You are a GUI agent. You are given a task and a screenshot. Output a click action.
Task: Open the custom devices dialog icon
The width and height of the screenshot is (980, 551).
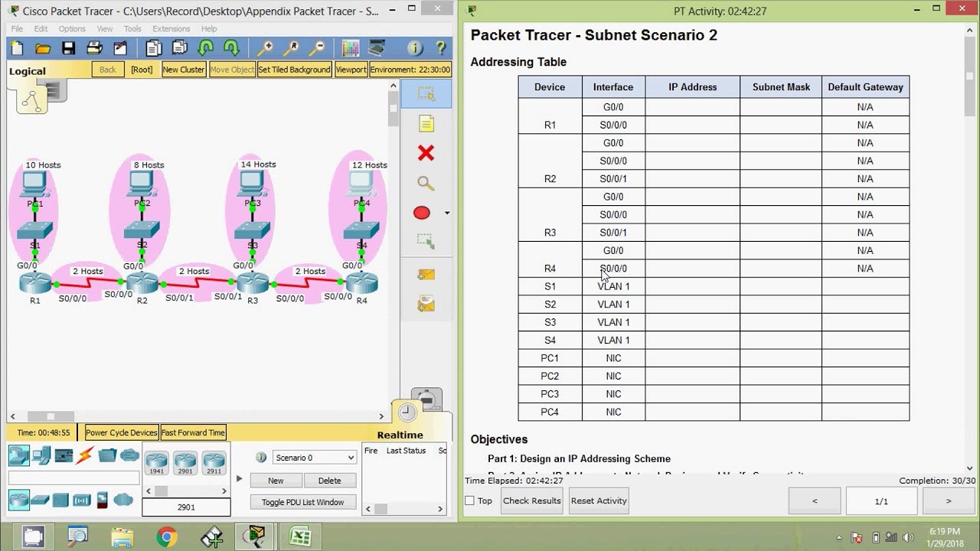click(x=376, y=48)
